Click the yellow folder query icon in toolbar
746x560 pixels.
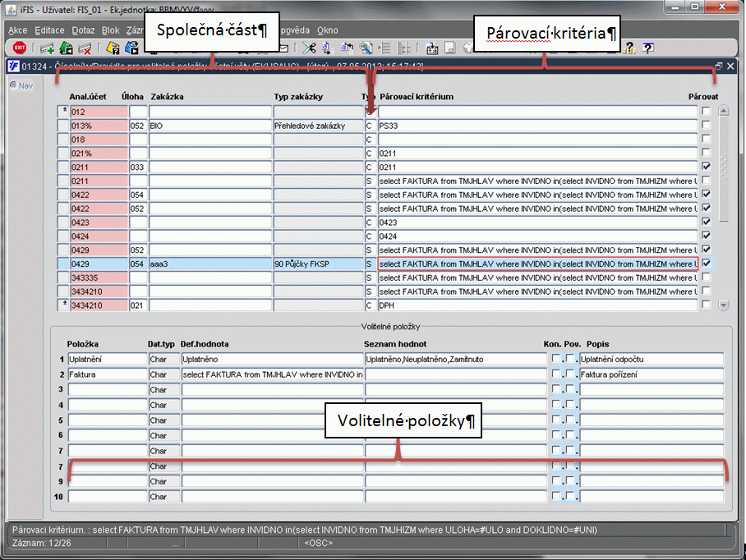[x=113, y=48]
